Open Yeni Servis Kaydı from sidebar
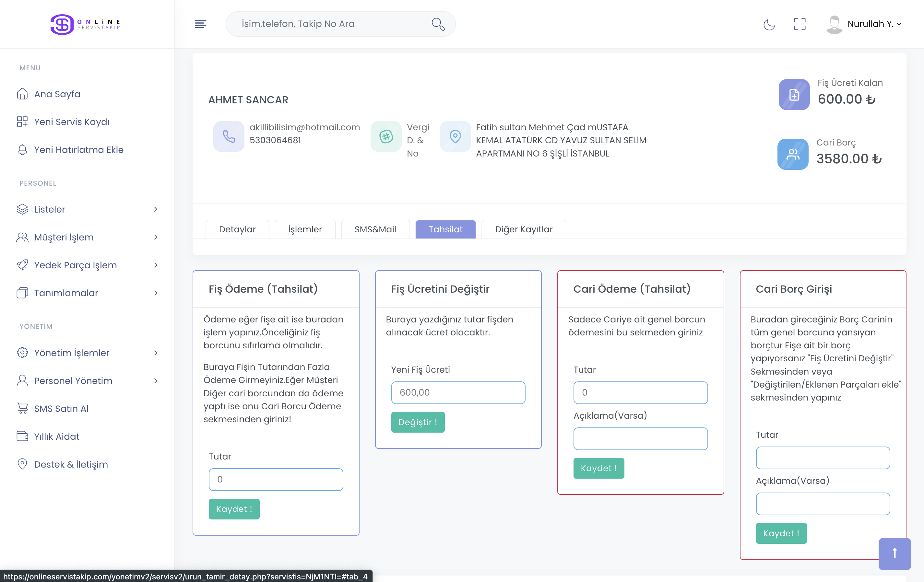Image resolution: width=924 pixels, height=582 pixels. (71, 122)
